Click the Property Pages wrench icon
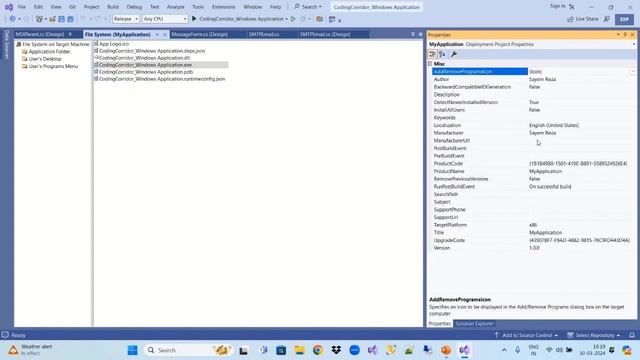640x360 pixels. point(454,54)
